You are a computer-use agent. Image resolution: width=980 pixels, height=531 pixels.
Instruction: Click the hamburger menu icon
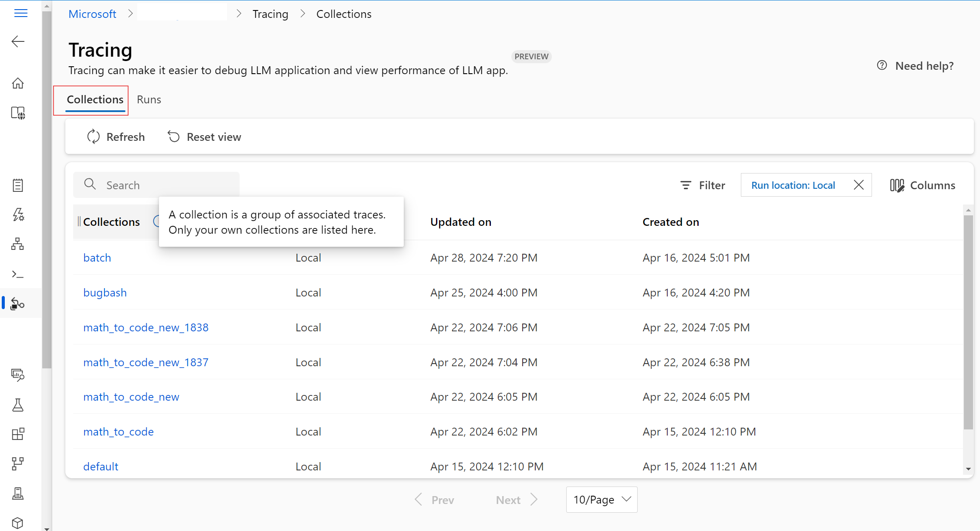(x=20, y=13)
